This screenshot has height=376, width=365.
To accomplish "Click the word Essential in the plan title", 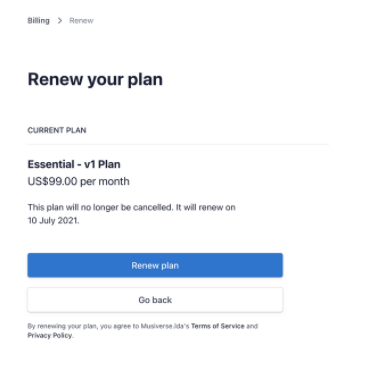I will tap(51, 164).
